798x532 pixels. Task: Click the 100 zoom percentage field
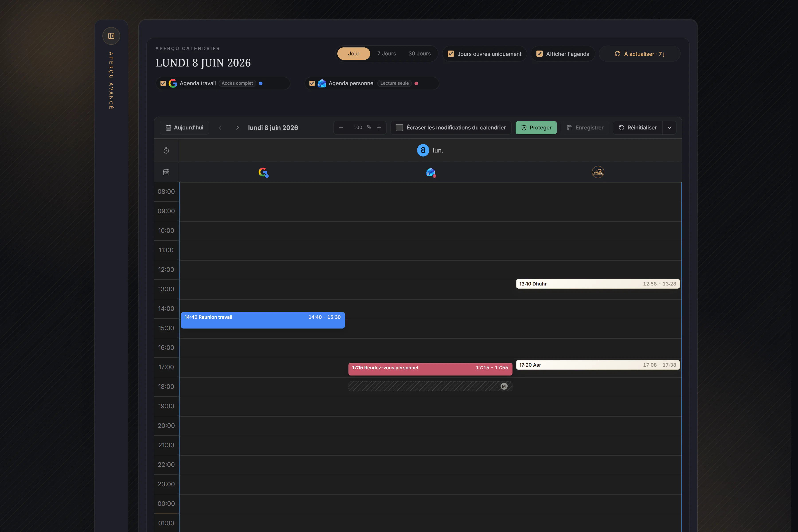pyautogui.click(x=358, y=127)
